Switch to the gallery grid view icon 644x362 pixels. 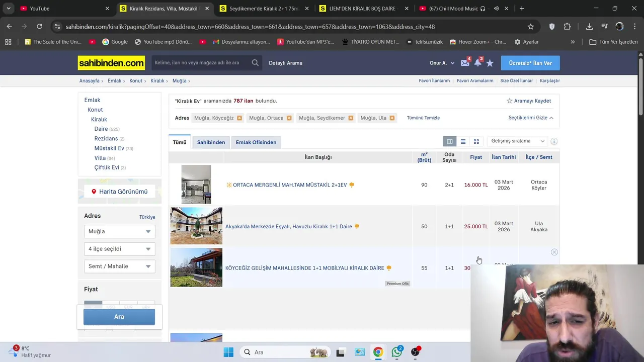(x=476, y=141)
